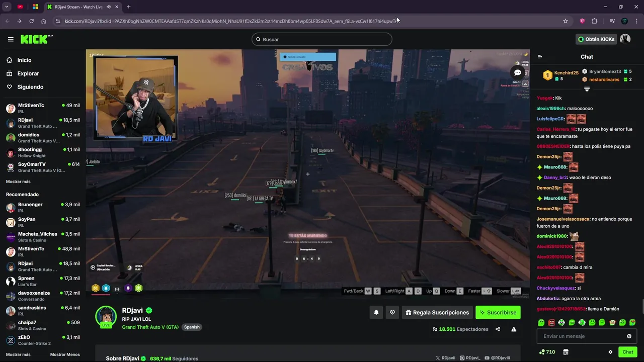This screenshot has width=644, height=362.
Task: Open browser extensions puzzle icon
Action: click(595, 21)
